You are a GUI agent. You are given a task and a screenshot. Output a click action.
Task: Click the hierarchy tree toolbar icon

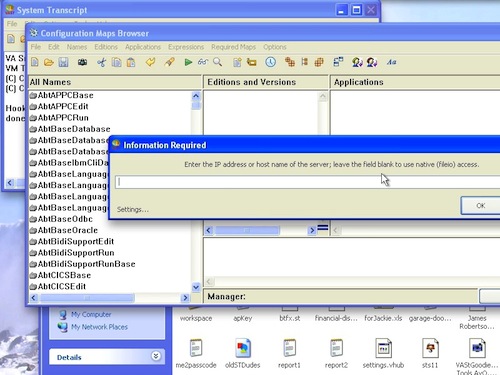coord(304,62)
